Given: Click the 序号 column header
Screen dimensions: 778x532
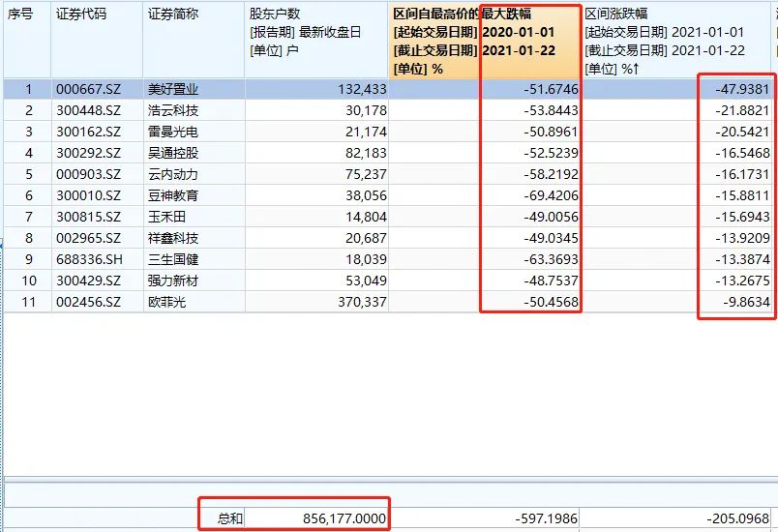Looking at the screenshot, I should (22, 15).
